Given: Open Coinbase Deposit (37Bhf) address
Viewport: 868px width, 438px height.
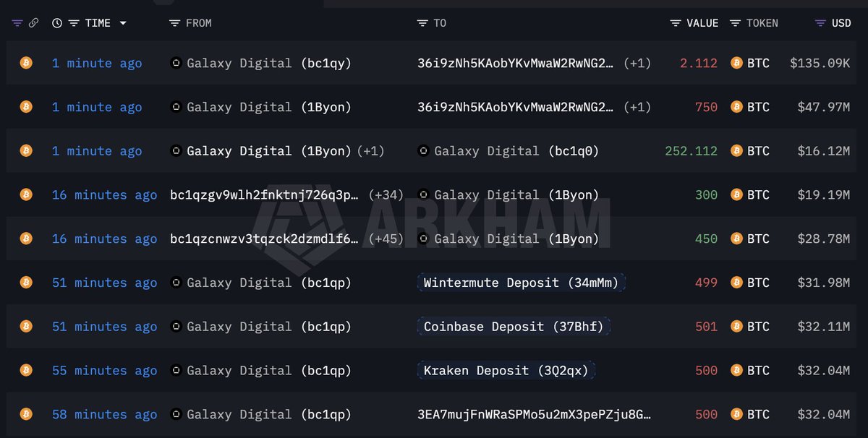Looking at the screenshot, I should click(x=514, y=327).
